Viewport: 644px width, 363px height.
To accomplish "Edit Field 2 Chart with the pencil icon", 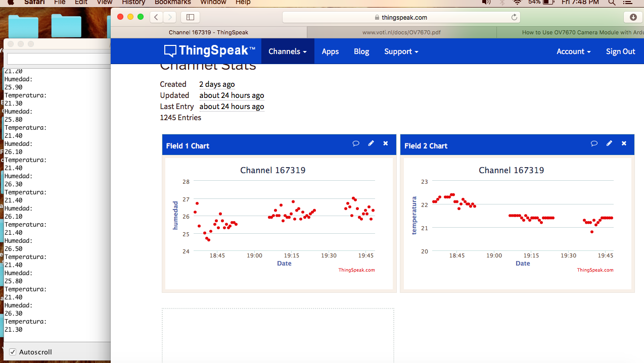I will (609, 143).
